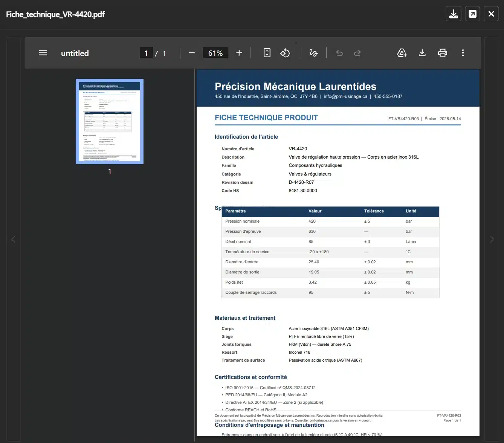This screenshot has width=504, height=443.
Task: Select page 1 thumbnail
Action: click(x=110, y=121)
